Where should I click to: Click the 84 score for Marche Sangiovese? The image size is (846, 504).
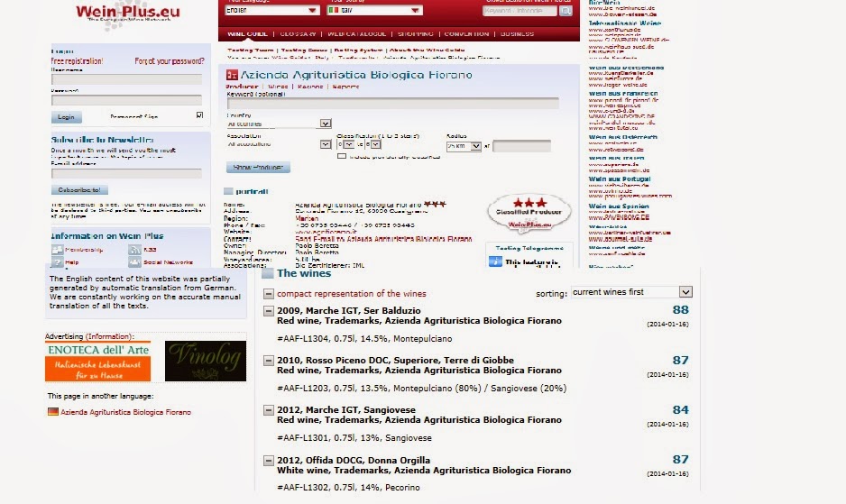[x=680, y=409]
